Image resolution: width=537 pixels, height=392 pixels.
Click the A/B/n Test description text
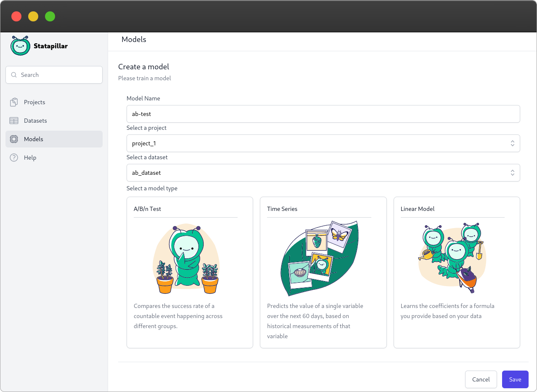(178, 316)
